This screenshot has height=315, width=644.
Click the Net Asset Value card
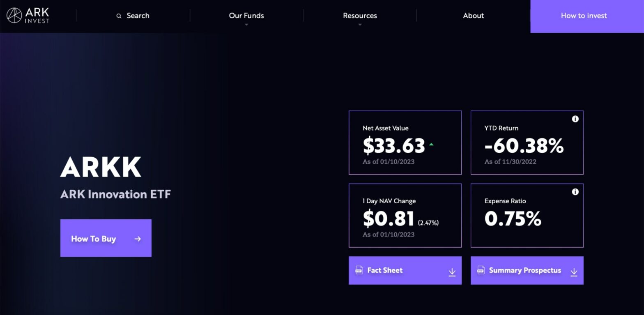[x=405, y=143]
